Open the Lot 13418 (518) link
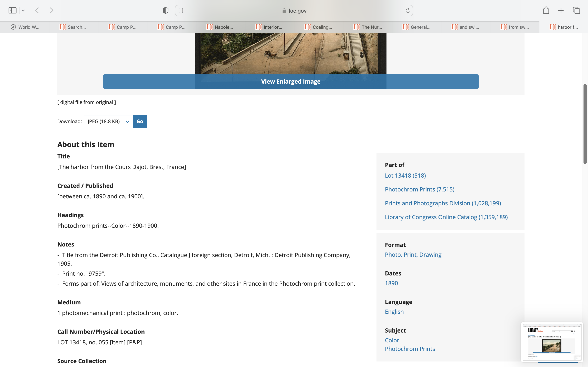Screen dimensions: 588x367 point(405,176)
